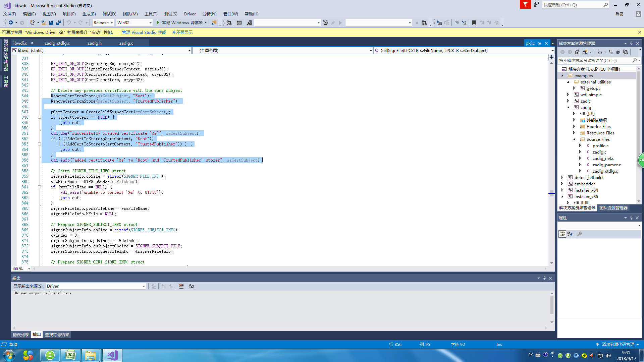
Task: Click the Solution Explorer search box
Action: coord(597,61)
